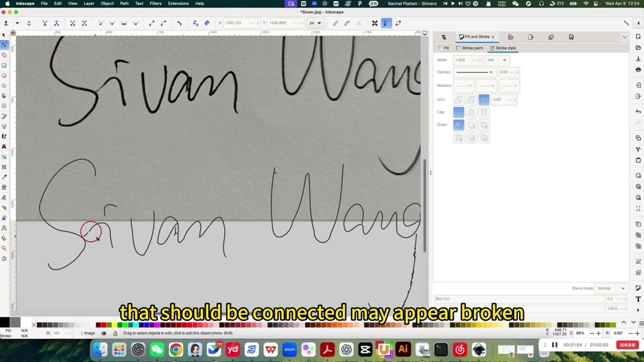This screenshot has width=644, height=362.
Task: Open the Extensions menu
Action: [x=178, y=4]
